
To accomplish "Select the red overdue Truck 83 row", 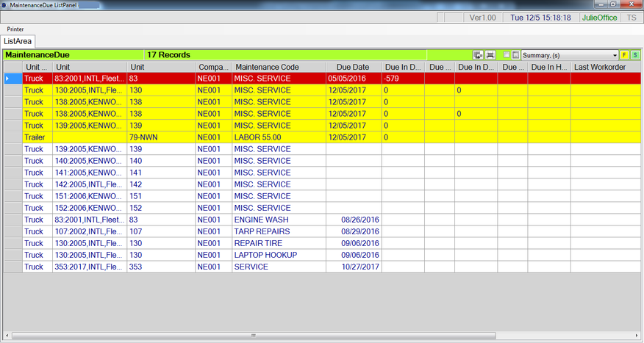I will click(x=279, y=79).
